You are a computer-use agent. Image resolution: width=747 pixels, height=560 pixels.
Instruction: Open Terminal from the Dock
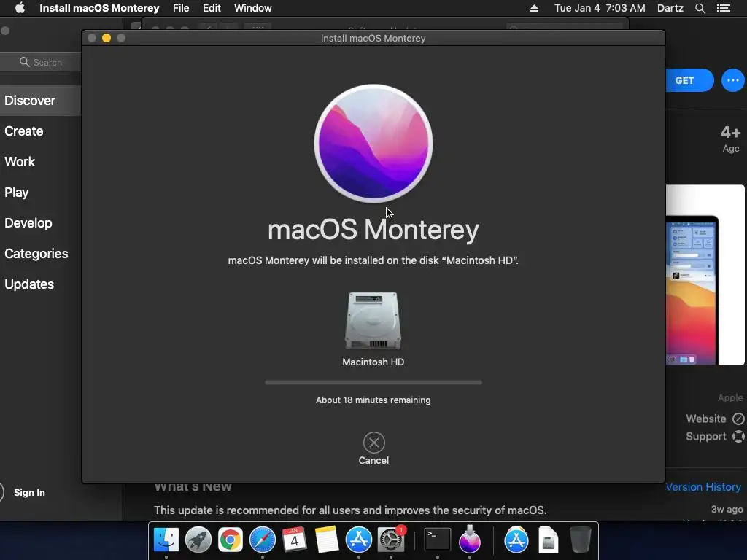click(438, 540)
